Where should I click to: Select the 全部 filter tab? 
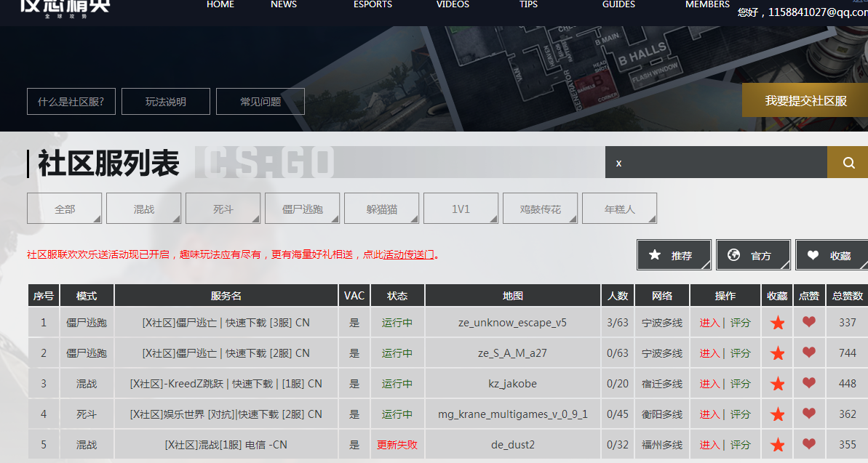point(64,208)
